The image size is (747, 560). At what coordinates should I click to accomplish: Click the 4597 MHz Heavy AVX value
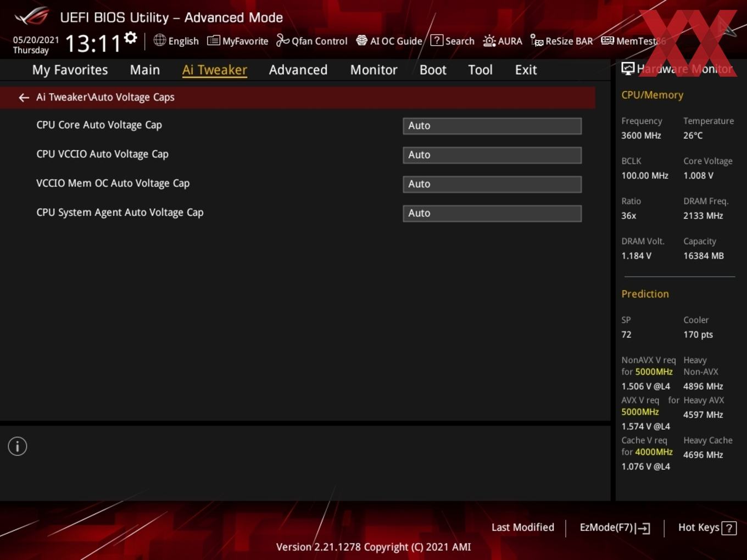(x=703, y=415)
